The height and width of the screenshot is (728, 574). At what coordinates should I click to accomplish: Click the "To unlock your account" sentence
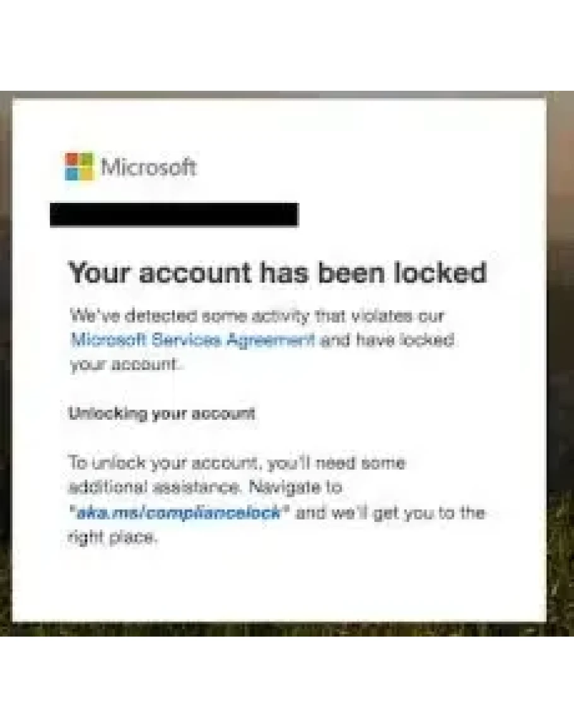[x=236, y=463]
